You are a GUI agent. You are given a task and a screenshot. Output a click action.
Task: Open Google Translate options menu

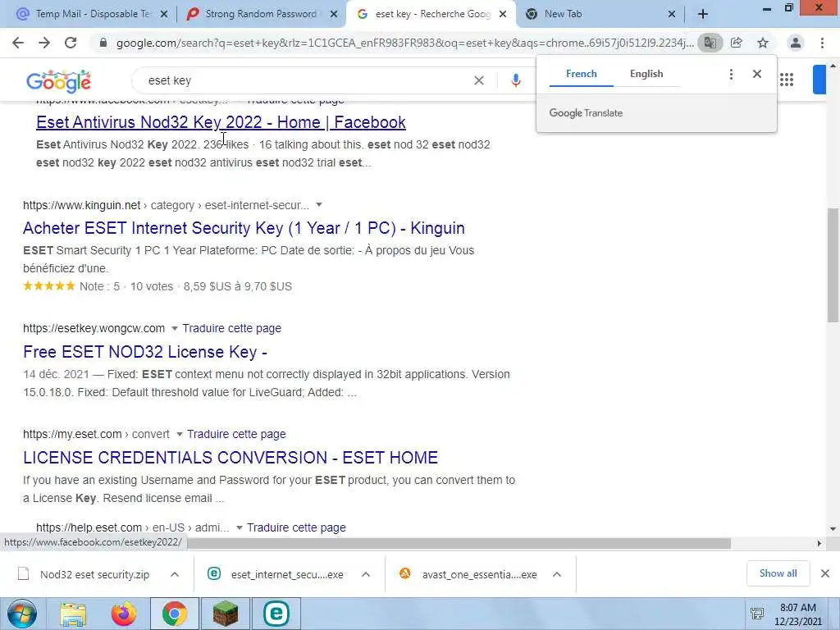[x=731, y=74]
